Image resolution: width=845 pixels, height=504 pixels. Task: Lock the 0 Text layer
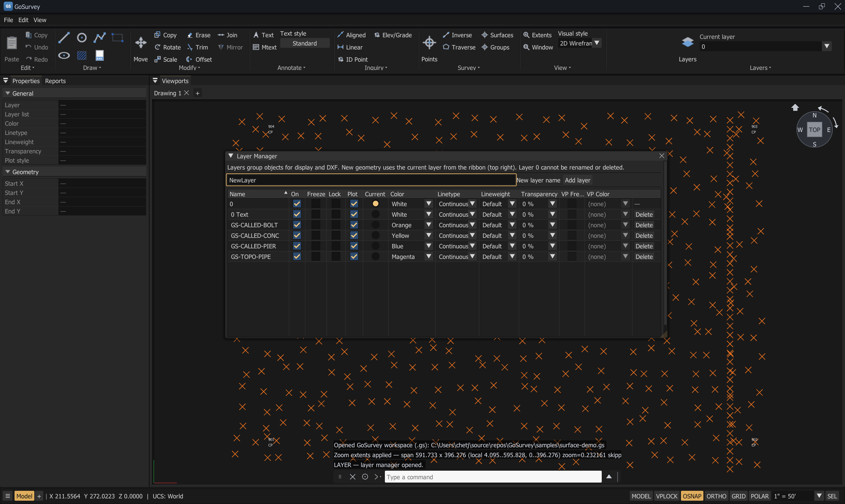[x=336, y=214]
